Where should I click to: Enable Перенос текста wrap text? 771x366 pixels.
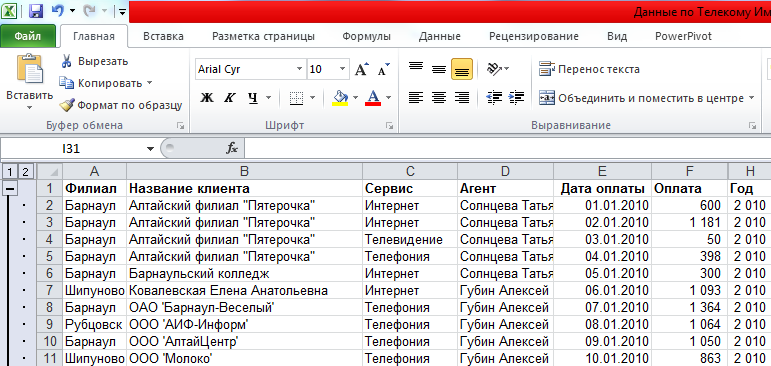[x=590, y=69]
